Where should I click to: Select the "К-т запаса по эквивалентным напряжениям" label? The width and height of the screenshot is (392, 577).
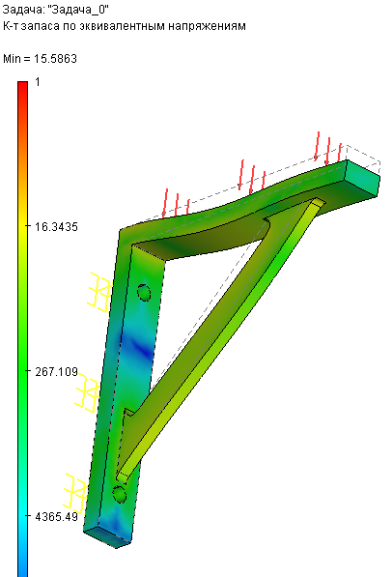[124, 26]
